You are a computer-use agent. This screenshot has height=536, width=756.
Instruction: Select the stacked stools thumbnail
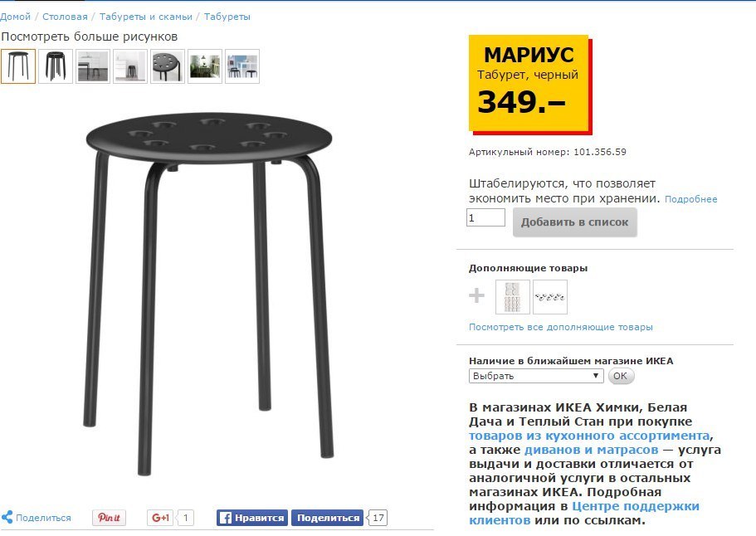[x=56, y=66]
